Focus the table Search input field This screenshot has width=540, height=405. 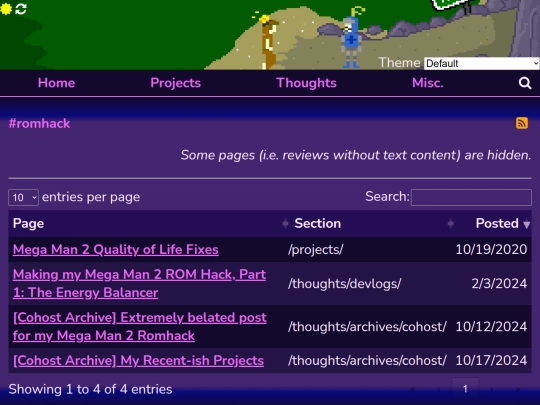click(471, 197)
